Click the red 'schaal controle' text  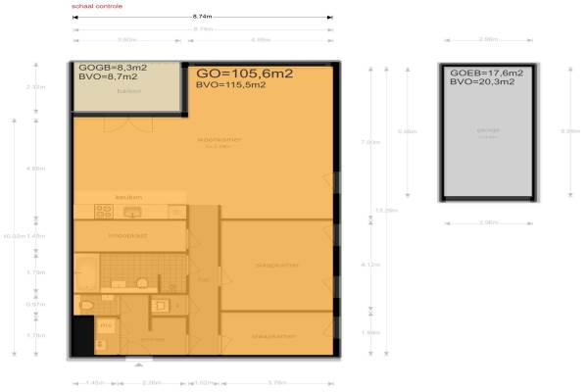point(97,6)
